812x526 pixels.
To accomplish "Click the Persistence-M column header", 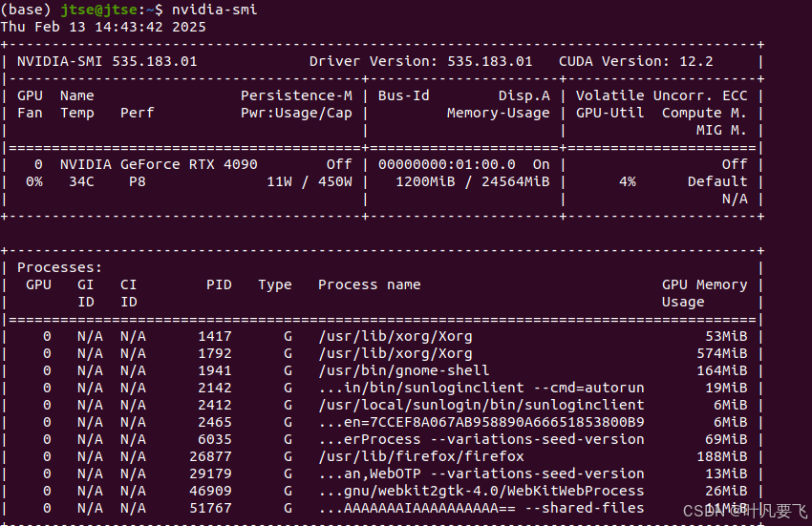I will (296, 95).
